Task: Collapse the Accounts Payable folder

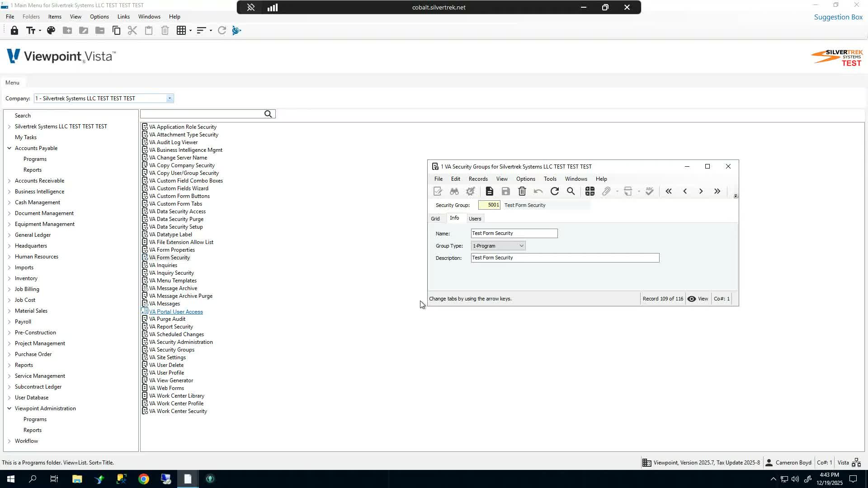Action: (9, 148)
